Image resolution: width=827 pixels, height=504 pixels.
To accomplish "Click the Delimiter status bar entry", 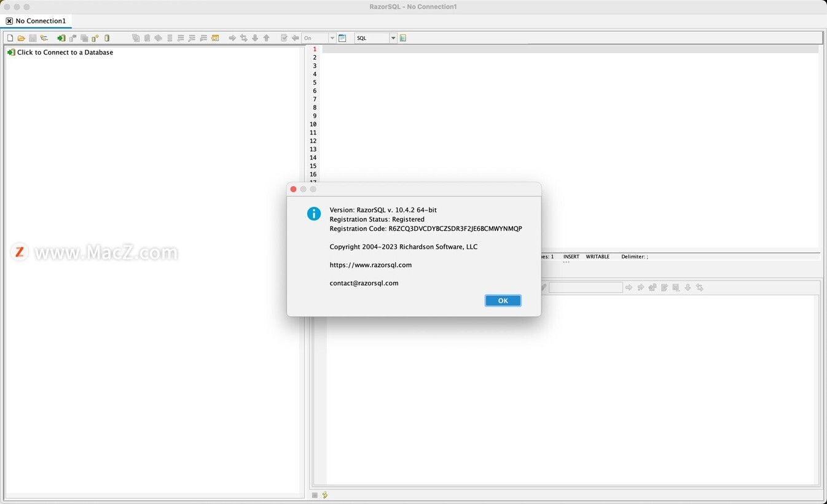I will (635, 257).
